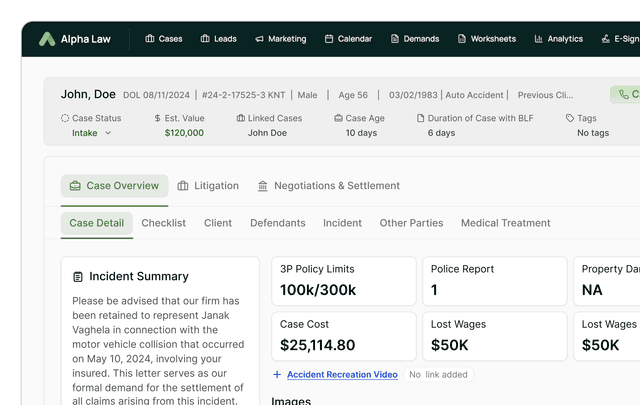Select the Medical Treatment sub-tab

(x=505, y=223)
